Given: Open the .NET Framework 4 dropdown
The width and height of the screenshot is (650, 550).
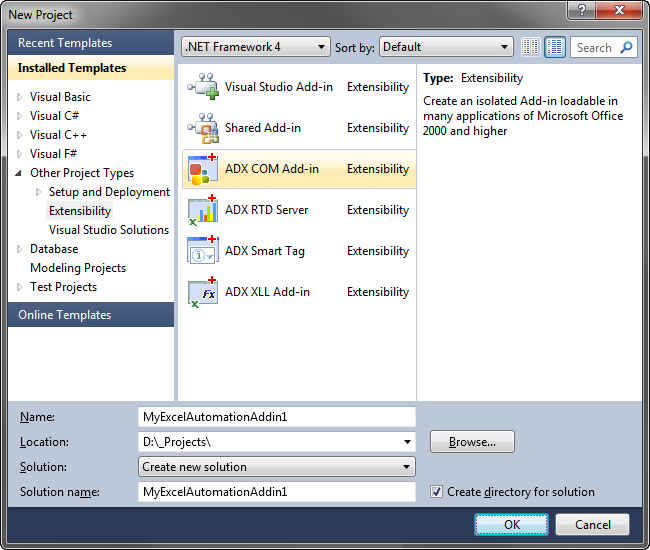Looking at the screenshot, I should click(256, 47).
